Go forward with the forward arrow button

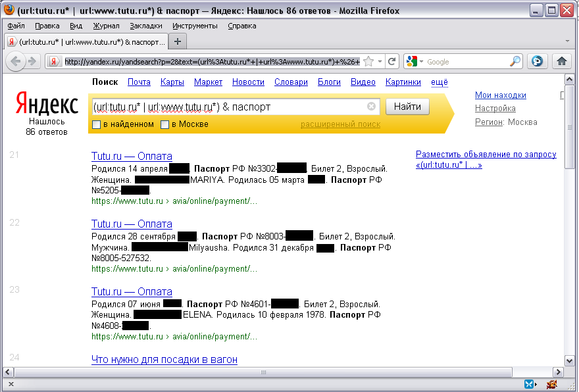pyautogui.click(x=32, y=61)
